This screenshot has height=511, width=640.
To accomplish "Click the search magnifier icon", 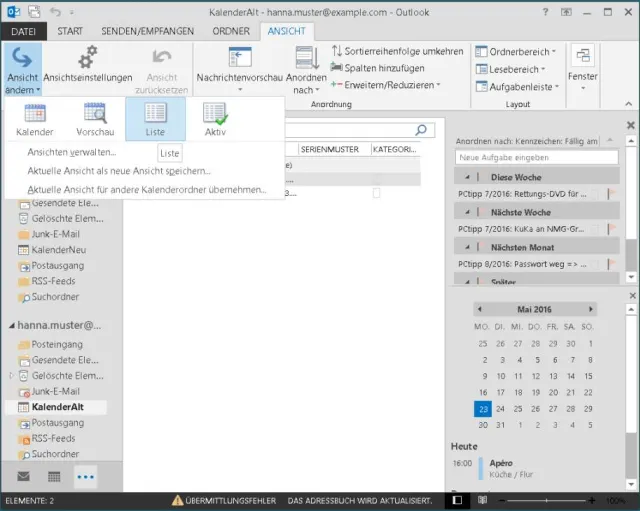I will click(422, 129).
